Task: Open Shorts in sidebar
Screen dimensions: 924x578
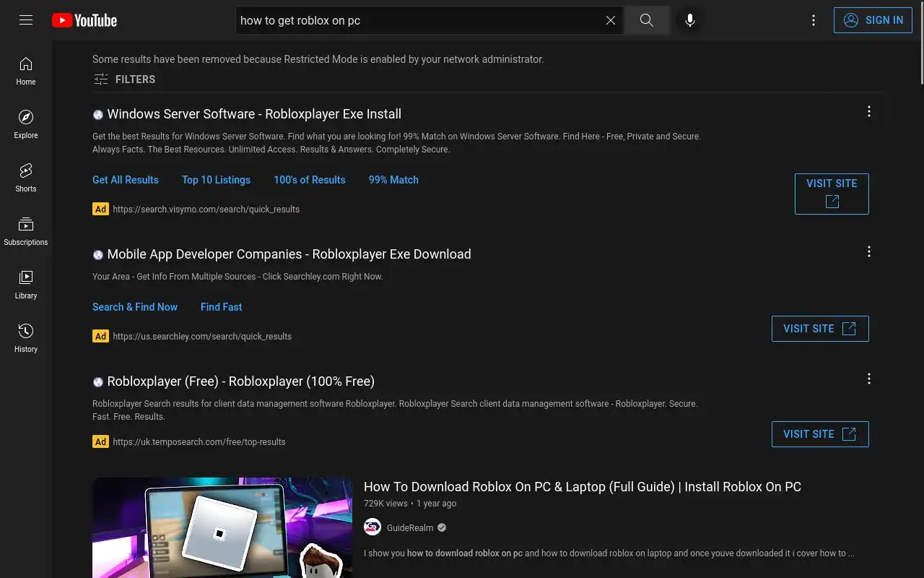Action: (26, 178)
